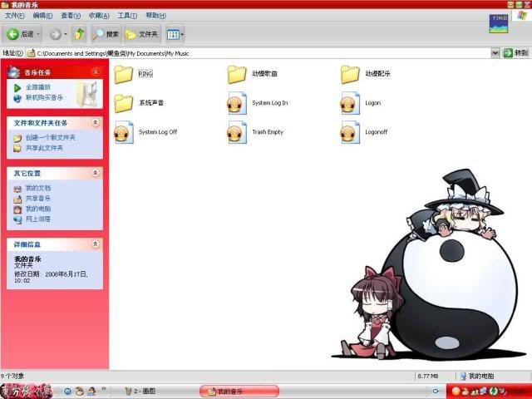Viewport: 532px width, 399px height.
Task: Open the Back history dropdown arrow
Action: coord(38,34)
